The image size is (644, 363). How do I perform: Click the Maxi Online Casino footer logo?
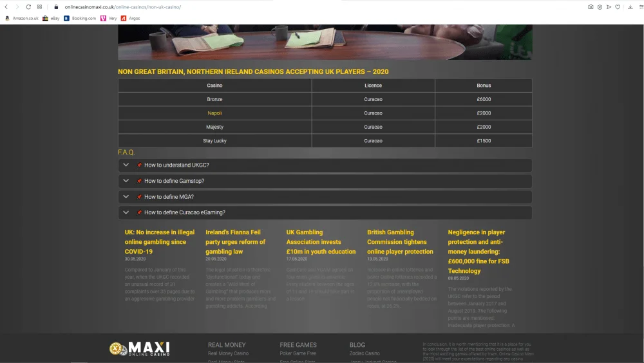[140, 349]
